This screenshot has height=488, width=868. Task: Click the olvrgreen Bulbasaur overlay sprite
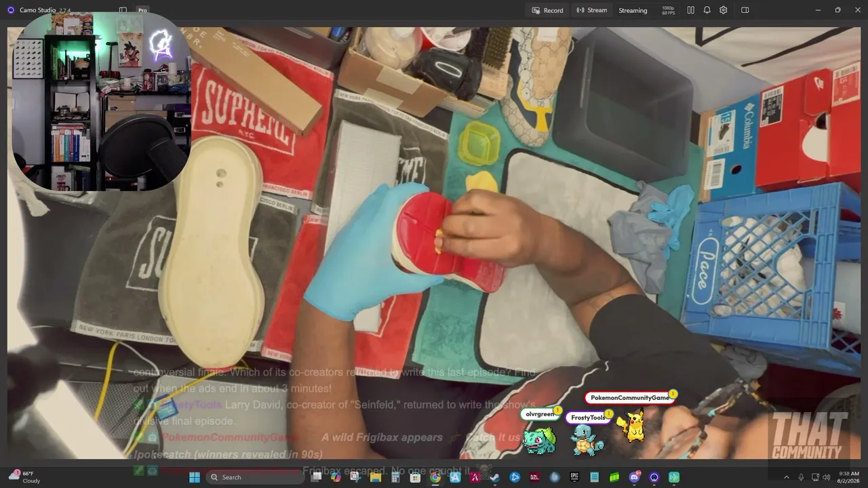540,440
